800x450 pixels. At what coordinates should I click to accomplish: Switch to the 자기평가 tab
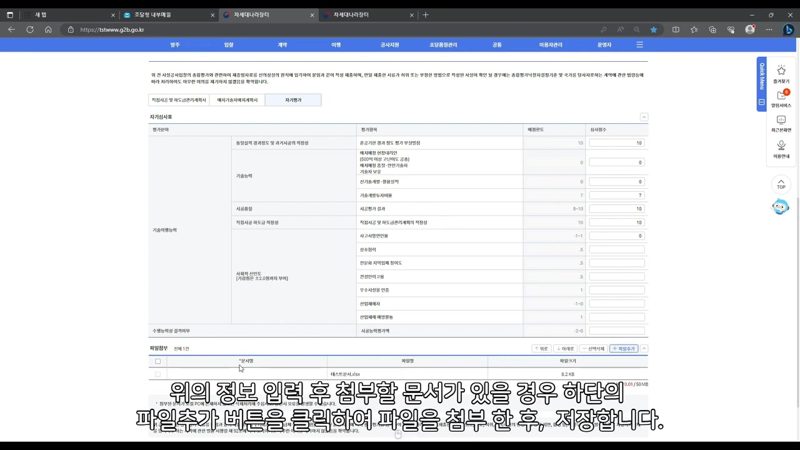[293, 100]
